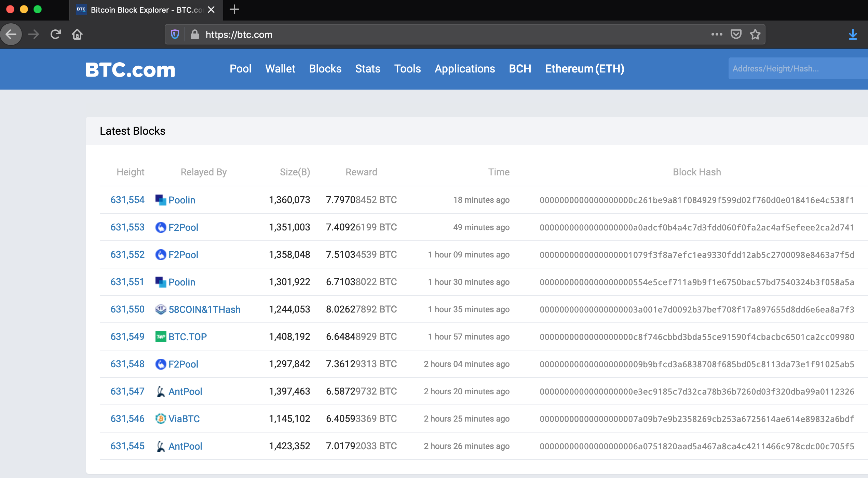The width and height of the screenshot is (868, 478).
Task: Open block height 631,546
Action: 127,419
